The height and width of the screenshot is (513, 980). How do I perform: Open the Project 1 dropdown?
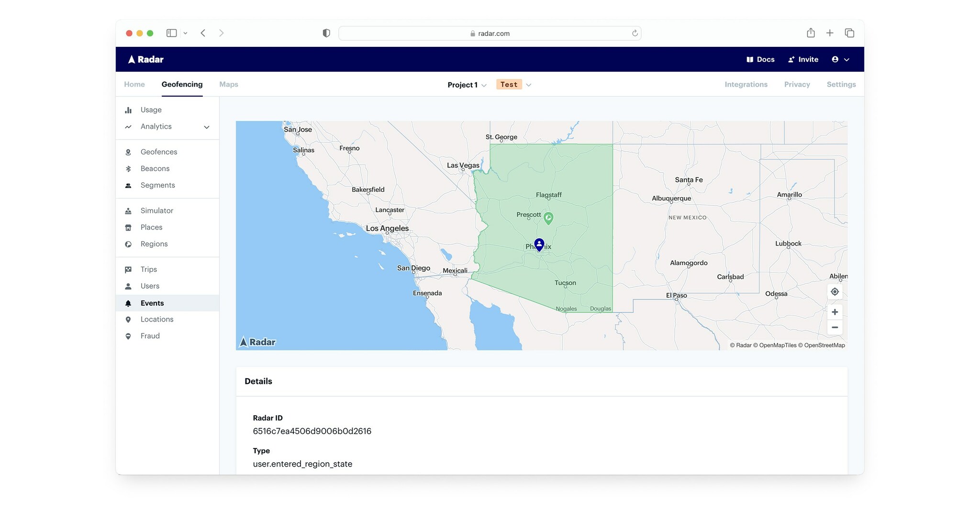pos(467,85)
